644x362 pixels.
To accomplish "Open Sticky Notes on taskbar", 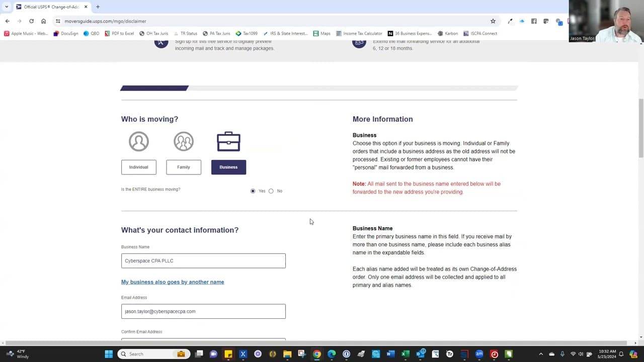I will click(228, 354).
